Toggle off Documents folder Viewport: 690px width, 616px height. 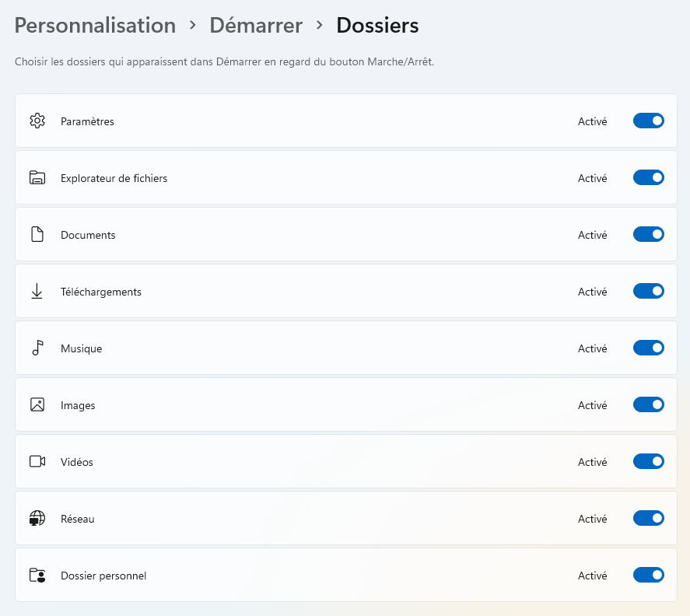point(648,234)
